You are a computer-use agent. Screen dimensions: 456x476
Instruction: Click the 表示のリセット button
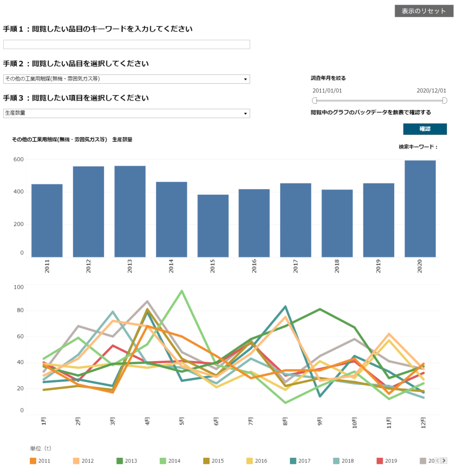coord(424,11)
